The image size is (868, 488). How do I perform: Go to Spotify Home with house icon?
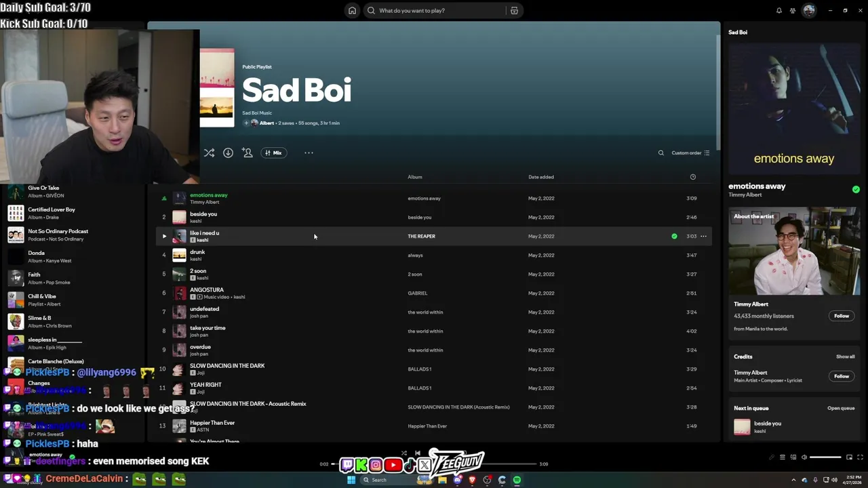(352, 11)
